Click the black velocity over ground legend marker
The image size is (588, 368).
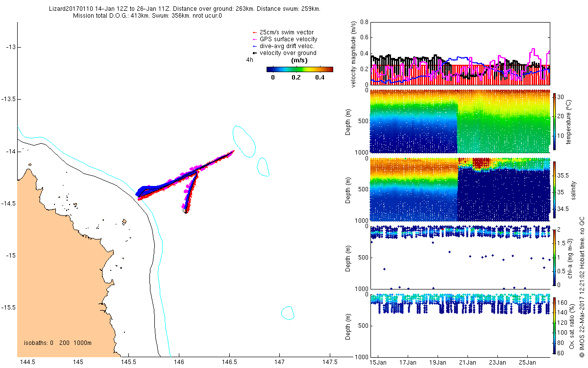point(254,53)
